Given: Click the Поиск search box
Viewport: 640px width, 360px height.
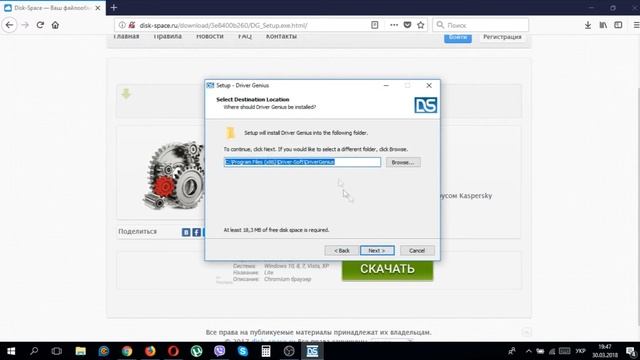Looking at the screenshot, I should pyautogui.click(x=480, y=25).
